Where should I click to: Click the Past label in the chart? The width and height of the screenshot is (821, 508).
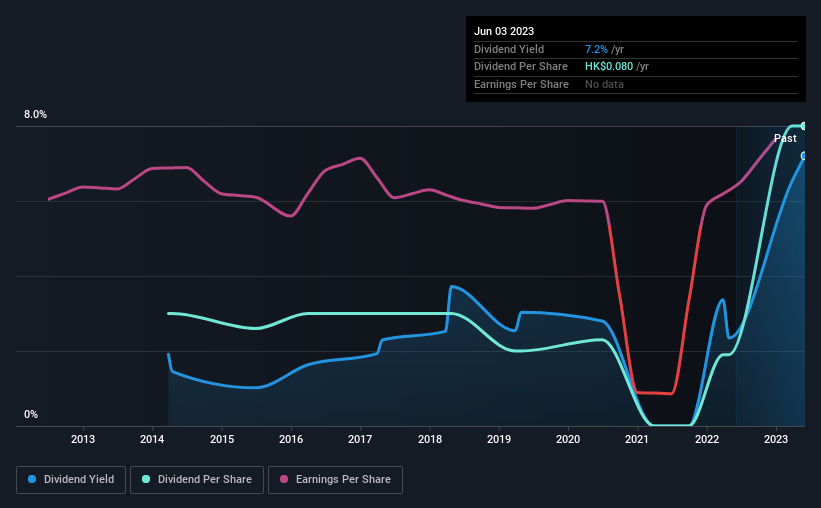point(785,138)
